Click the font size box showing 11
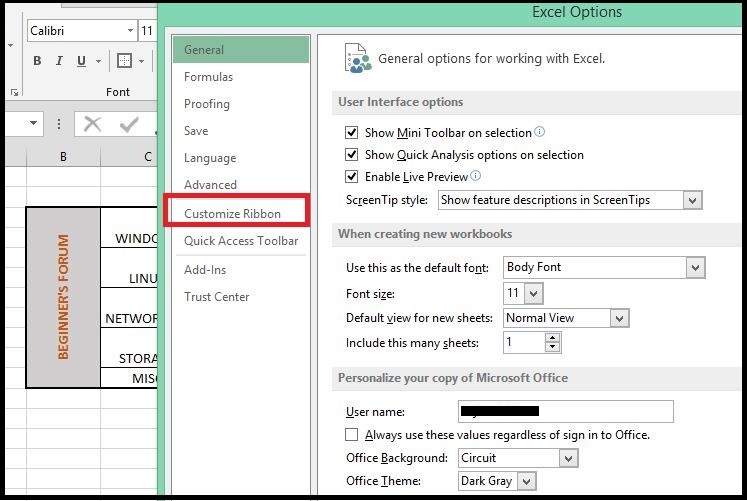This screenshot has width=747, height=501. click(x=147, y=31)
